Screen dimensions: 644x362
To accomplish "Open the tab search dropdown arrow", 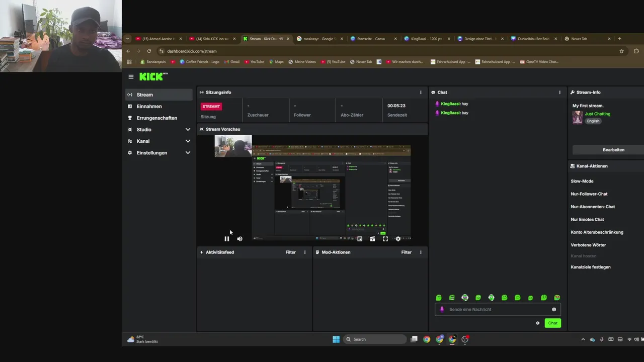I will (128, 39).
